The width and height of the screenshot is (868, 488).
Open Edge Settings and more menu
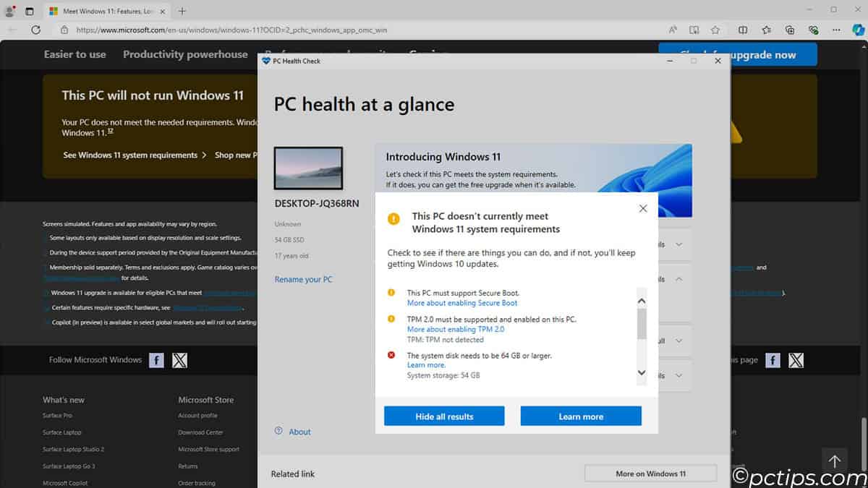[x=838, y=30]
